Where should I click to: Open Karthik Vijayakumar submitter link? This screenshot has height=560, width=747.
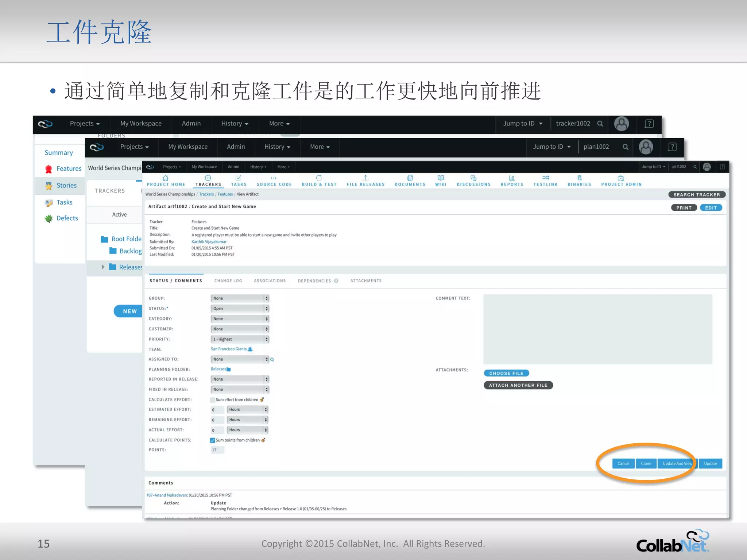[x=209, y=242]
